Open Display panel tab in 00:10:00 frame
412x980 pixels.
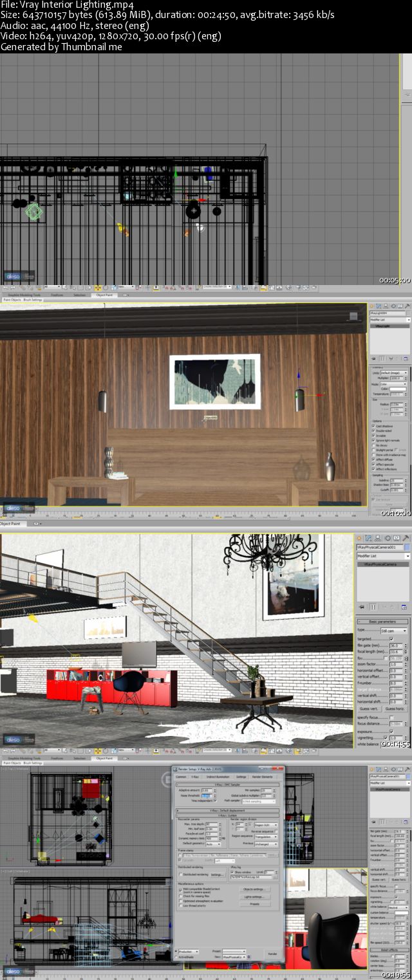(400, 306)
